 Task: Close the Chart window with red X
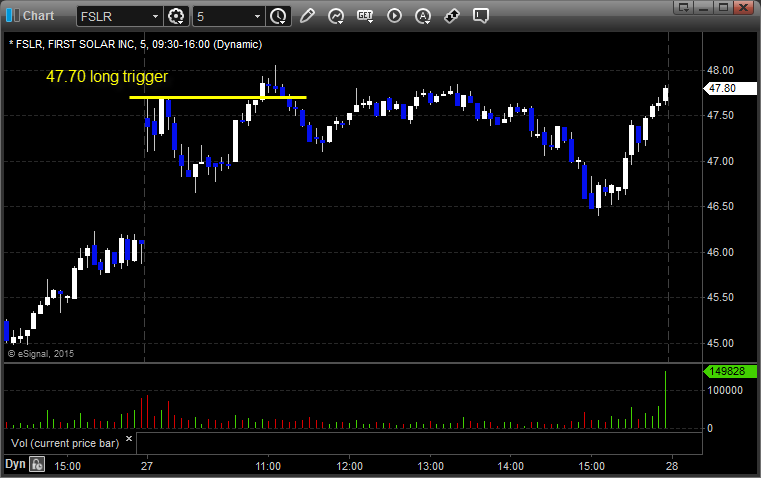click(x=744, y=7)
